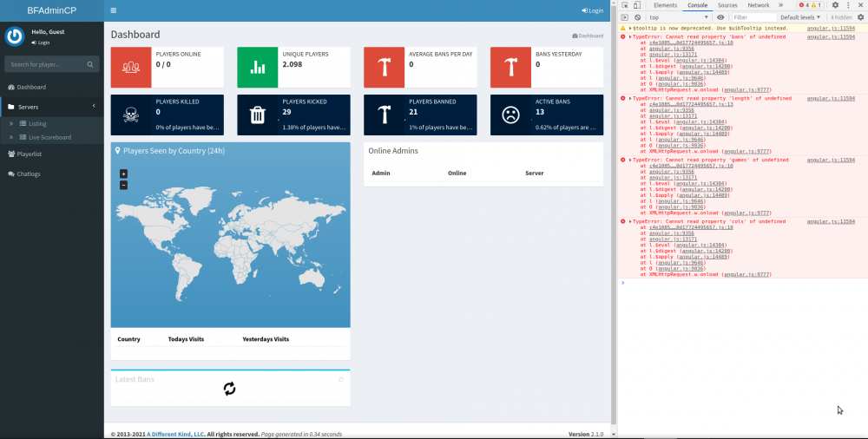Click the Login link in top bar
Viewport: 868px width, 439px height.
coord(592,10)
